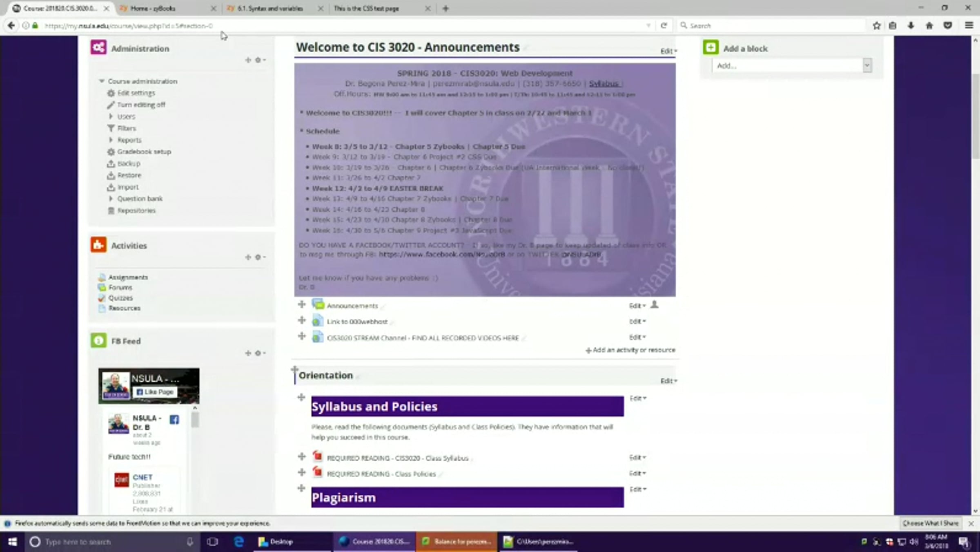Switch to 6.1 Syntax and variables tab
980x552 pixels.
[270, 9]
